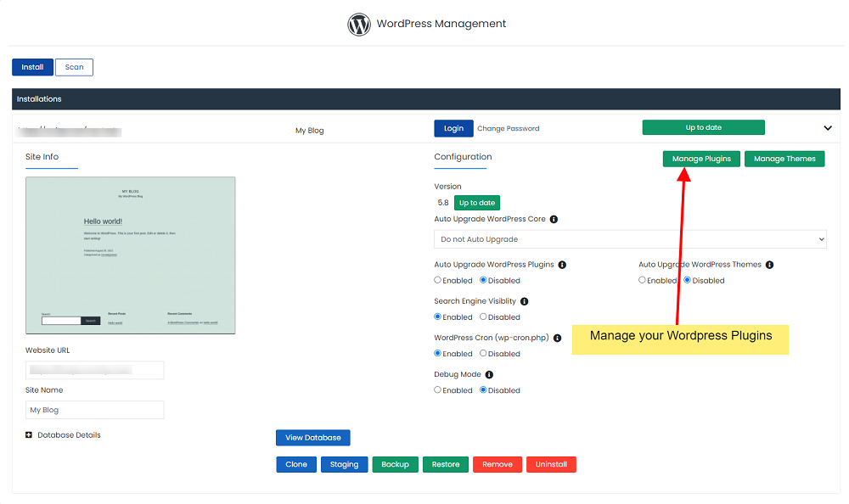Click View Database button
This screenshot has height=504, width=849.
[x=313, y=438]
